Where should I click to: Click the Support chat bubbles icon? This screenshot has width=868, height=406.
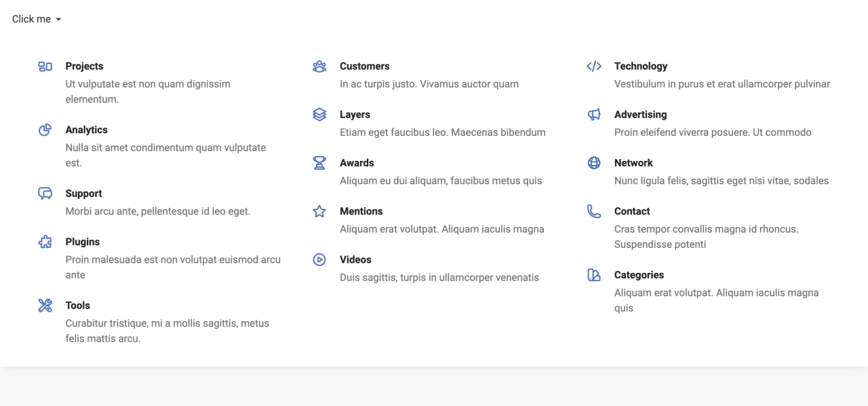[x=45, y=193]
